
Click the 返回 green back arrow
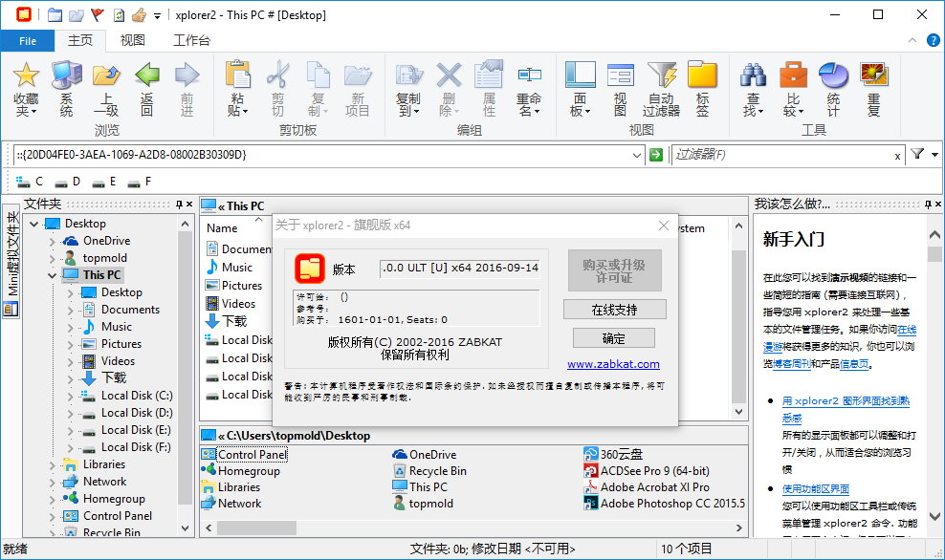(147, 75)
